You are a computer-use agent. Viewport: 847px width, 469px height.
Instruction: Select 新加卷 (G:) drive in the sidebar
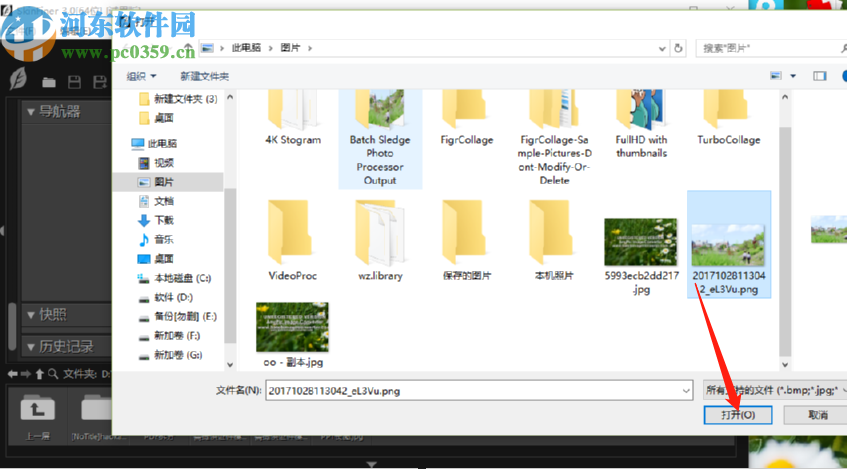coord(170,355)
